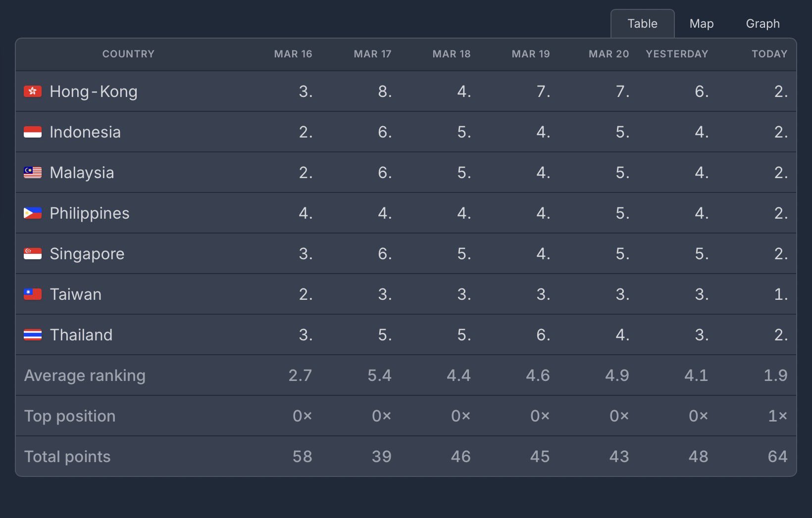812x518 pixels.
Task: Click the MAR 16 column header
Action: [293, 54]
